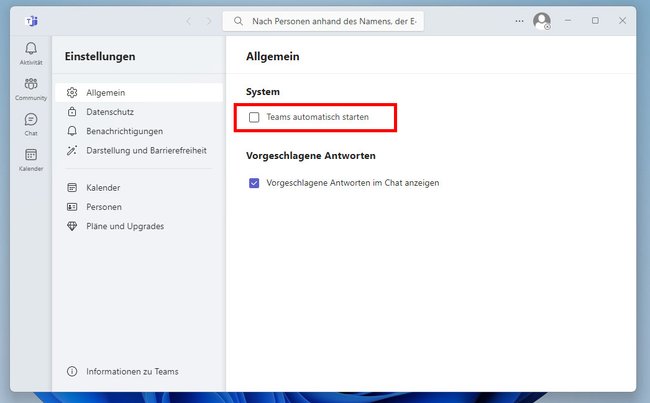This screenshot has width=650, height=403.
Task: Open Benachrichtigungen settings
Action: coord(139,131)
